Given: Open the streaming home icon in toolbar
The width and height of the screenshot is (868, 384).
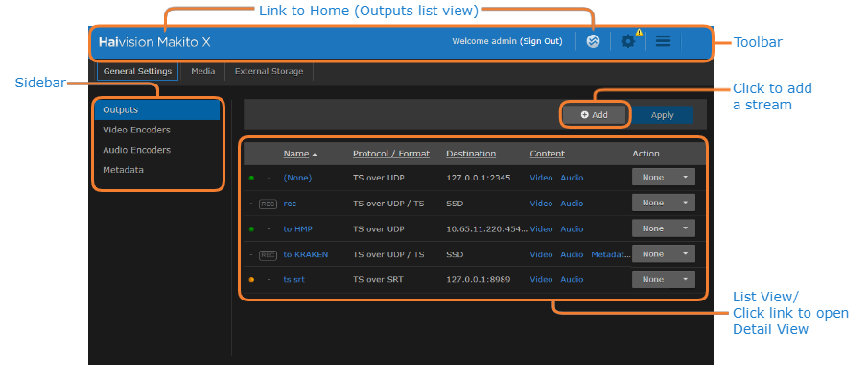Looking at the screenshot, I should [x=593, y=42].
